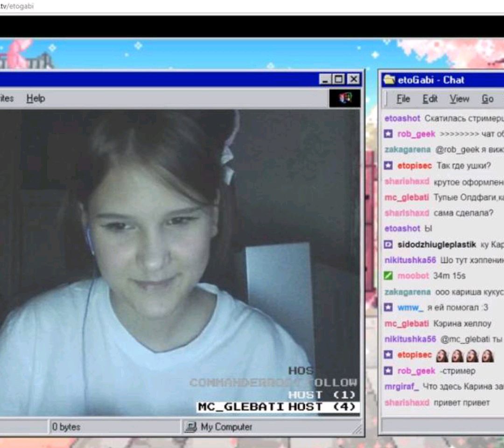Click the 'etoGabi - Chat' window title text
This screenshot has height=448, width=504.
(x=431, y=80)
